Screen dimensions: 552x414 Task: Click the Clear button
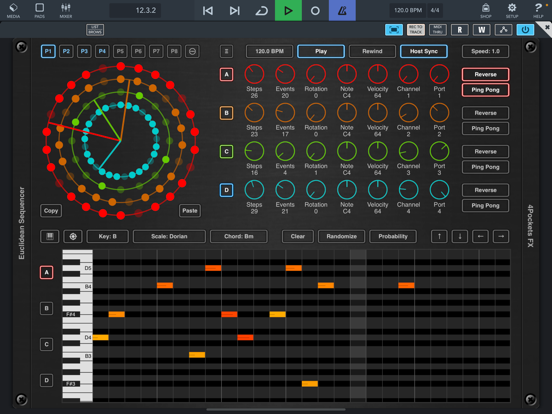[x=298, y=236]
